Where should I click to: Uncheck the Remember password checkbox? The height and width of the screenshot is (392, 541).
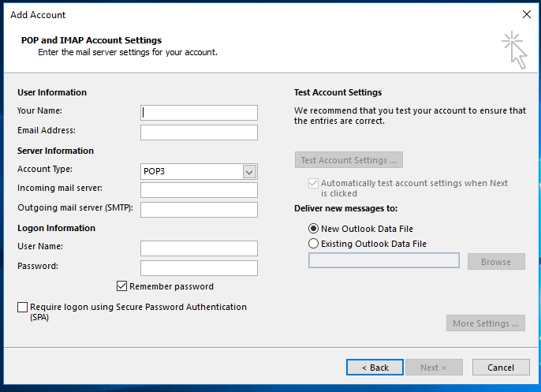click(x=121, y=286)
